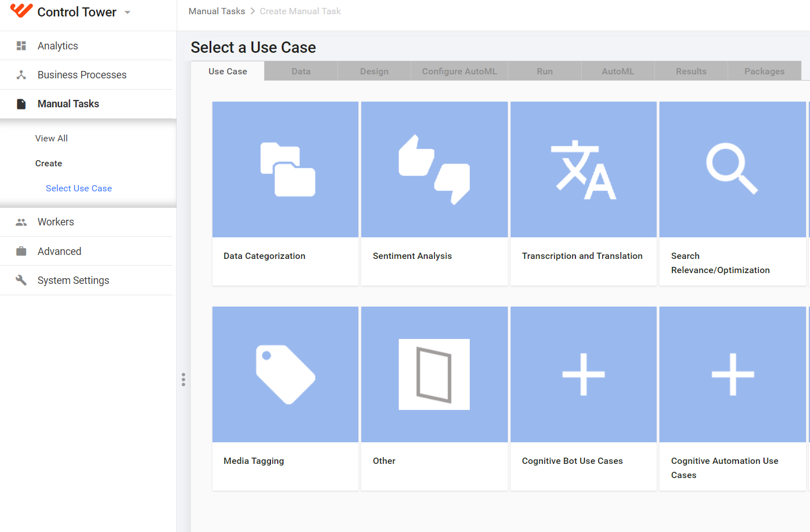The image size is (810, 532).
Task: Click the breadcrumb chevron separator
Action: [253, 11]
